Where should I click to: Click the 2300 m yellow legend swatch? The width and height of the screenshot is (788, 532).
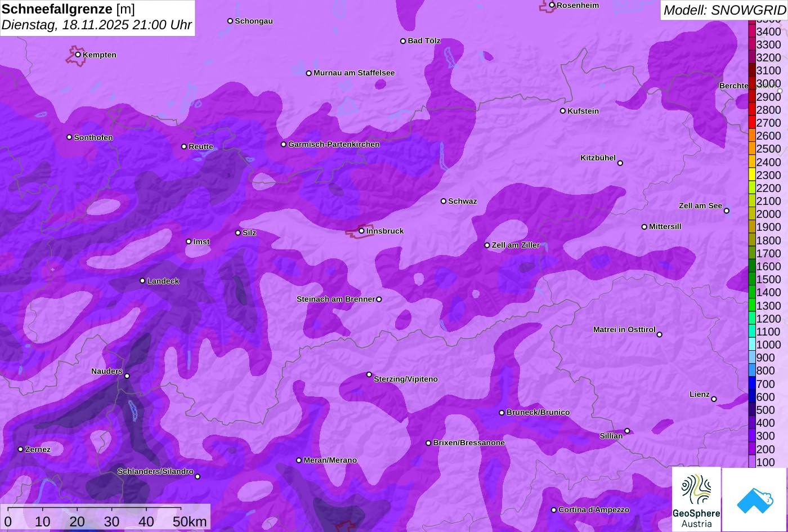(x=751, y=175)
